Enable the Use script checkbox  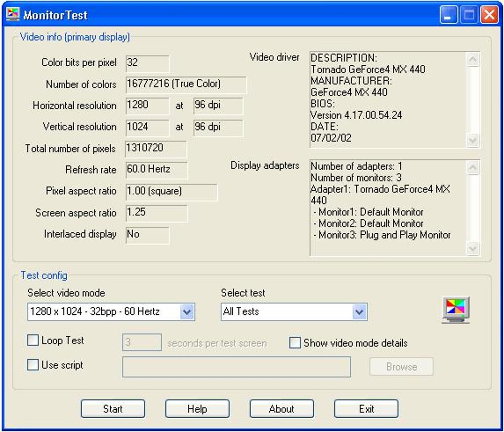[33, 365]
